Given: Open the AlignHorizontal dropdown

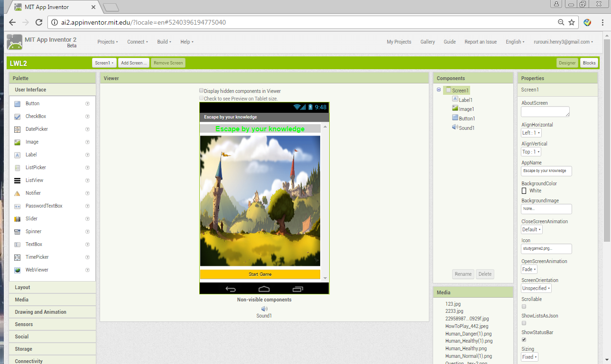Looking at the screenshot, I should point(531,133).
